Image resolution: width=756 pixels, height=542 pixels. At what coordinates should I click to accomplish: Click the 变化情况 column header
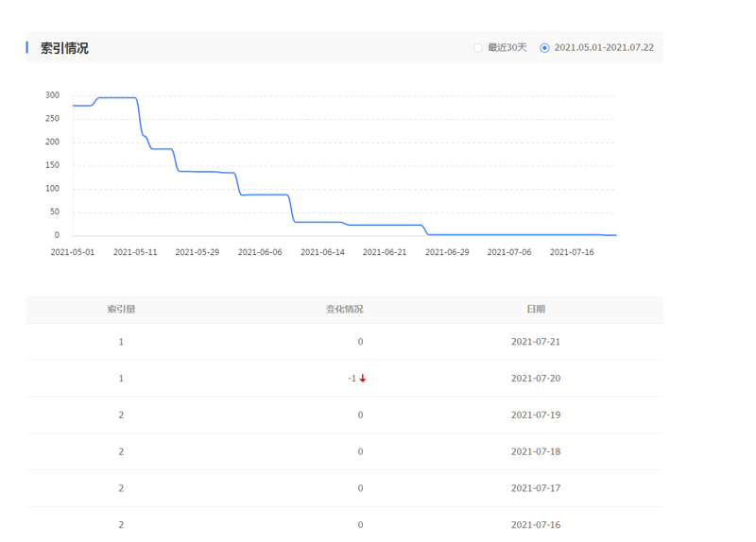(x=344, y=310)
